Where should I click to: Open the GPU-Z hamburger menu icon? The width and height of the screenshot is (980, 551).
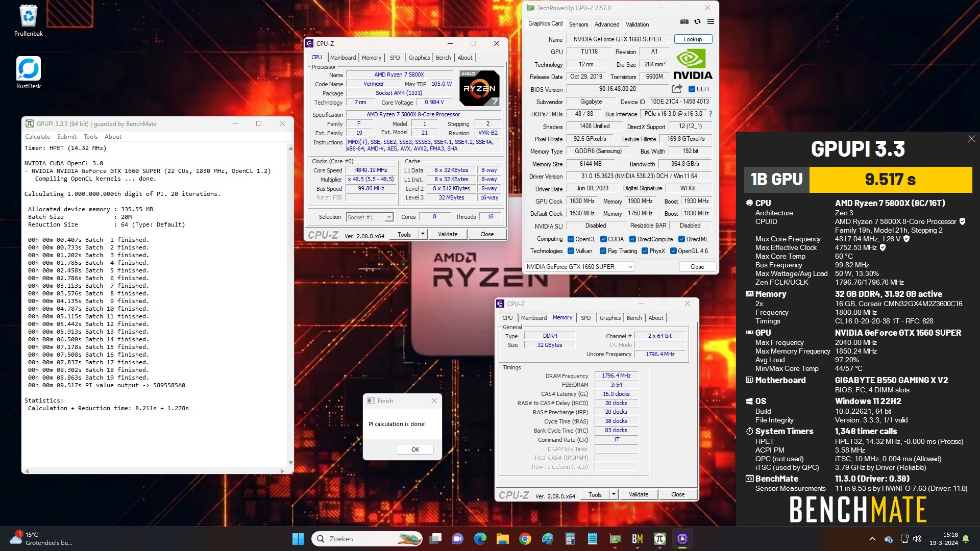(710, 22)
